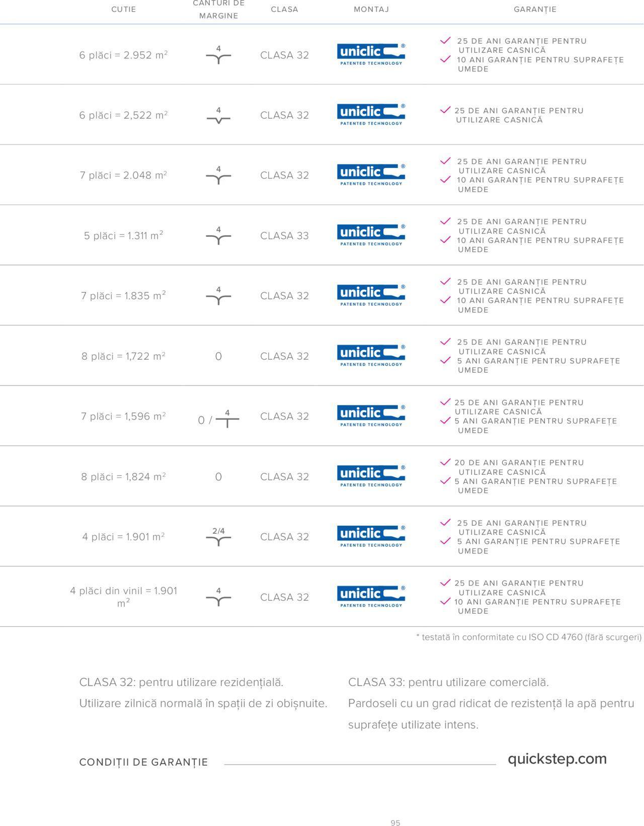Viewport: 644px width, 826px height.
Task: Select the Uniclic logo in the 1.835 m² row
Action: click(371, 295)
